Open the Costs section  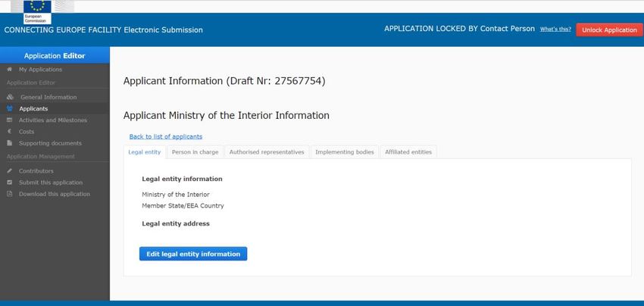[x=27, y=132]
